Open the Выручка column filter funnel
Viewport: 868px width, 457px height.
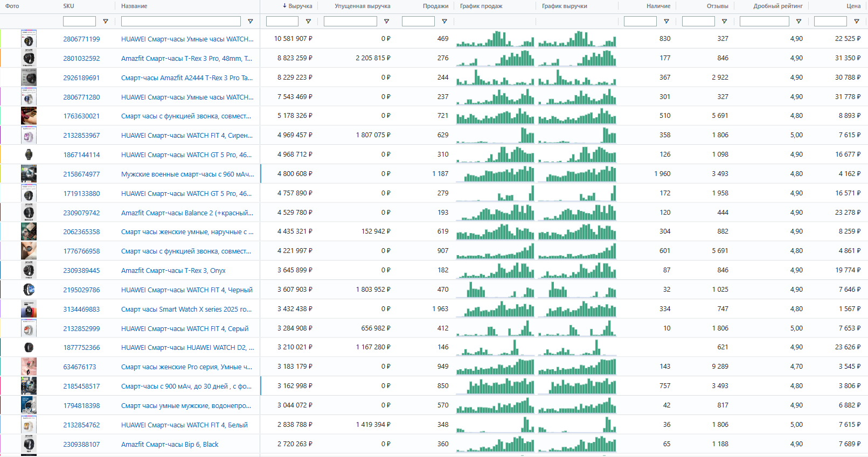pyautogui.click(x=308, y=22)
